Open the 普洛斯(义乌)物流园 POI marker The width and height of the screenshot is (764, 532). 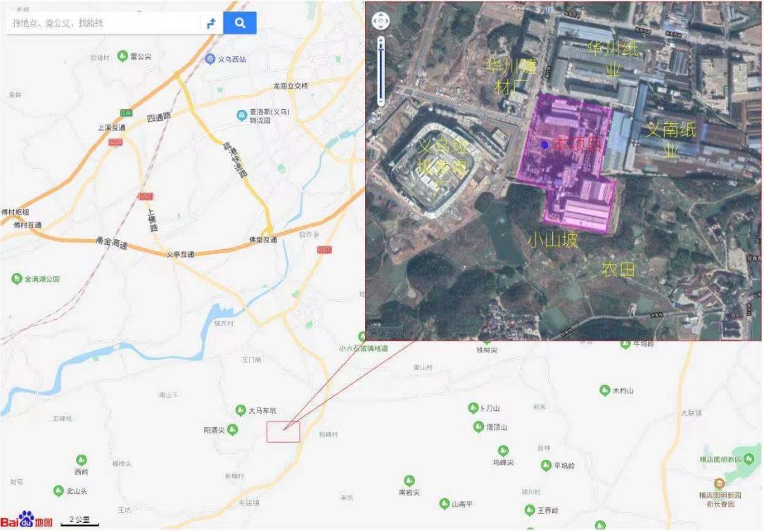pyautogui.click(x=241, y=115)
